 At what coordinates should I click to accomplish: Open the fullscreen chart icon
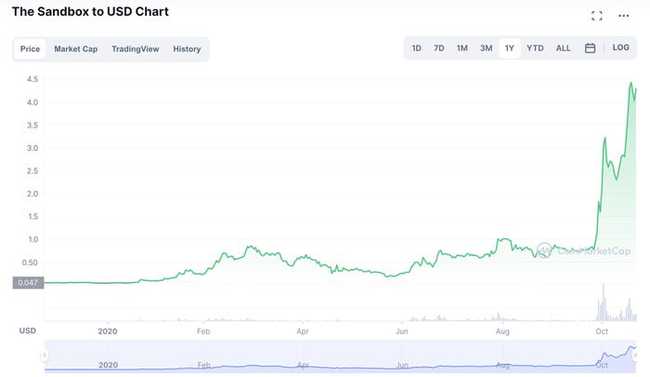coord(597,16)
